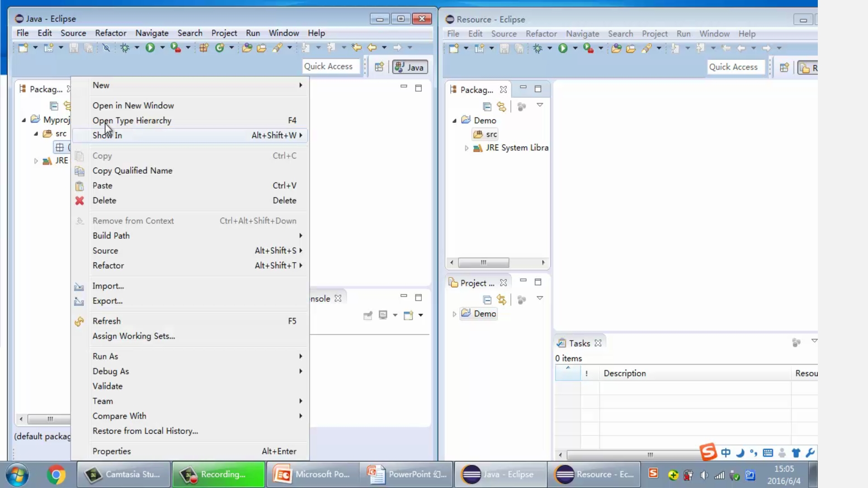Click Pin Console icon in Console view
Image resolution: width=868 pixels, height=488 pixels.
[x=368, y=315]
